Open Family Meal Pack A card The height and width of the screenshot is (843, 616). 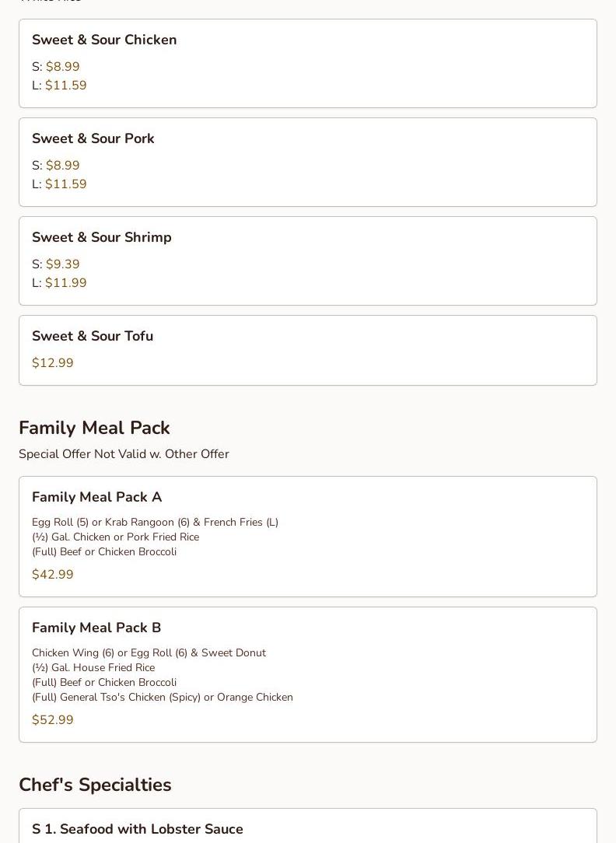(x=308, y=537)
